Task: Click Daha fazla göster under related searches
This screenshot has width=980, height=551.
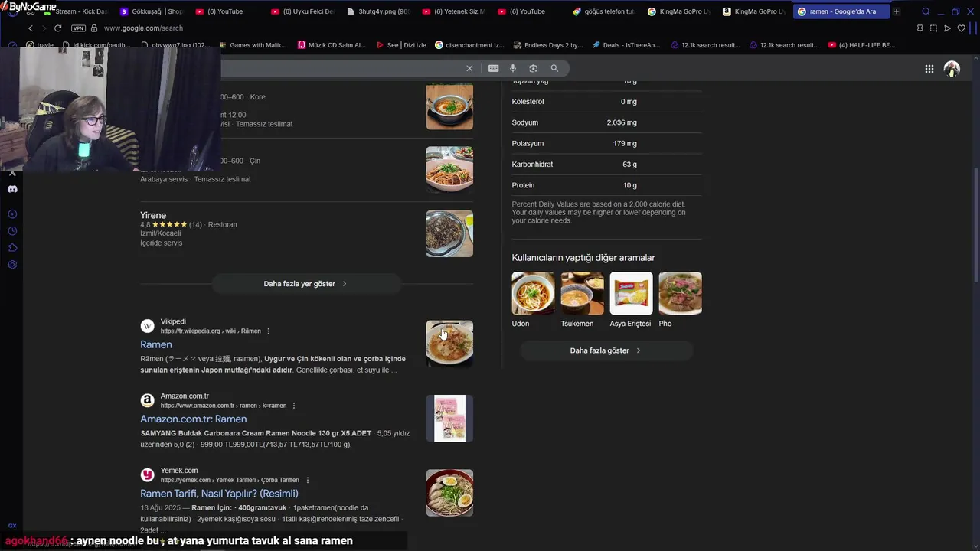Action: tap(606, 350)
